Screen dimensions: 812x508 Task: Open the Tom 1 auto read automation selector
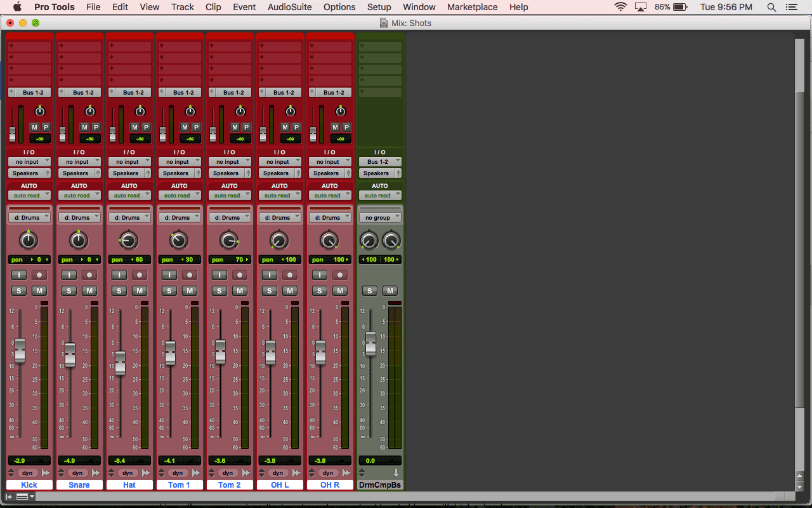tap(180, 196)
